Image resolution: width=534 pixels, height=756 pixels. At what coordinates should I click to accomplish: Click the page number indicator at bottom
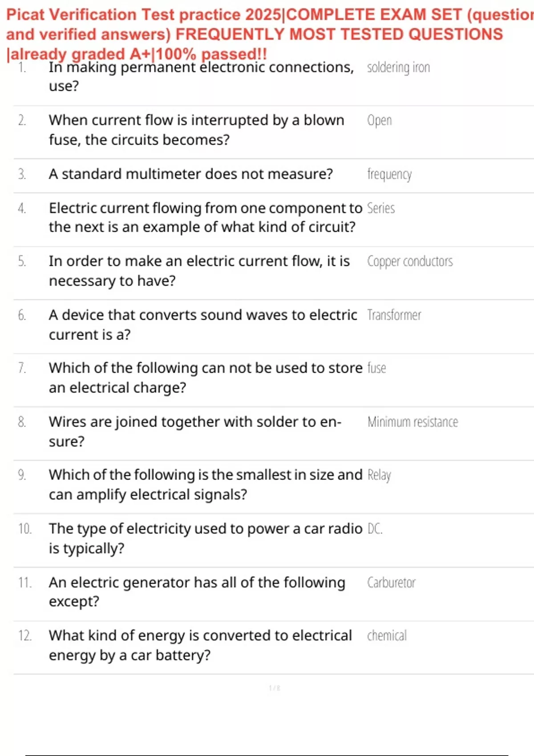pos(275,688)
